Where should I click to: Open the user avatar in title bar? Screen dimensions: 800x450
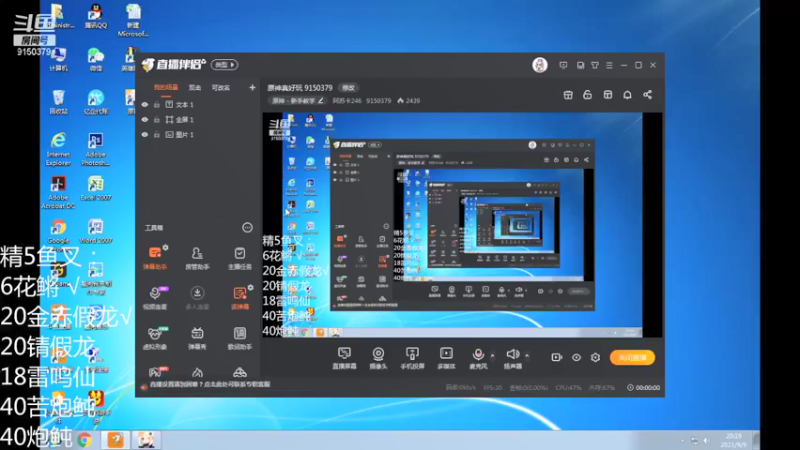click(540, 65)
